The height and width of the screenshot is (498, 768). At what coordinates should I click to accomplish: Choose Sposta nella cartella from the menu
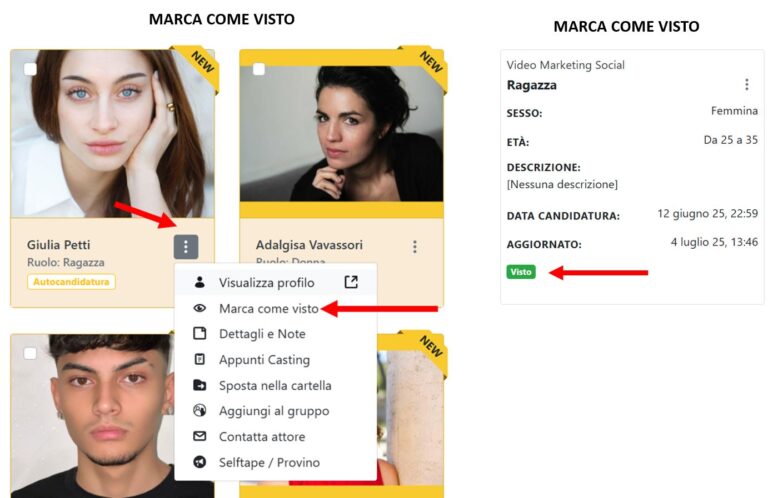click(275, 385)
